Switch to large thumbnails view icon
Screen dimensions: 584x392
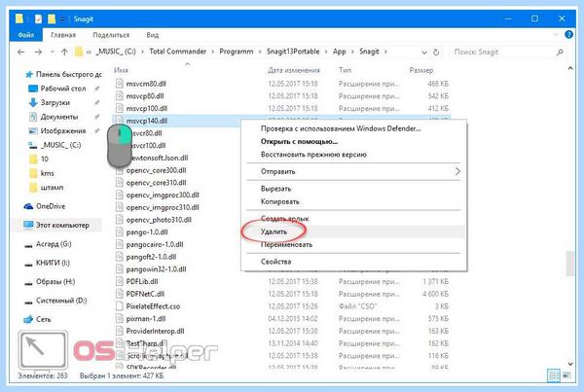point(566,375)
